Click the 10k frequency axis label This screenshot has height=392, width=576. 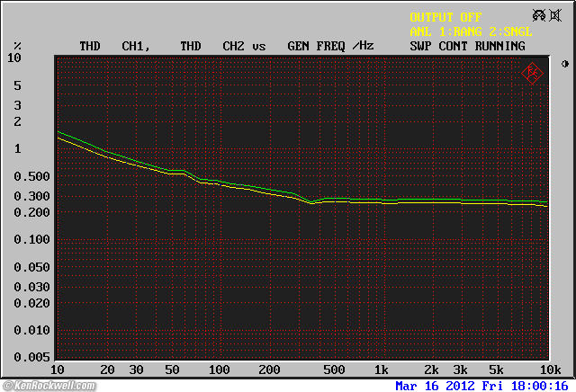click(550, 370)
